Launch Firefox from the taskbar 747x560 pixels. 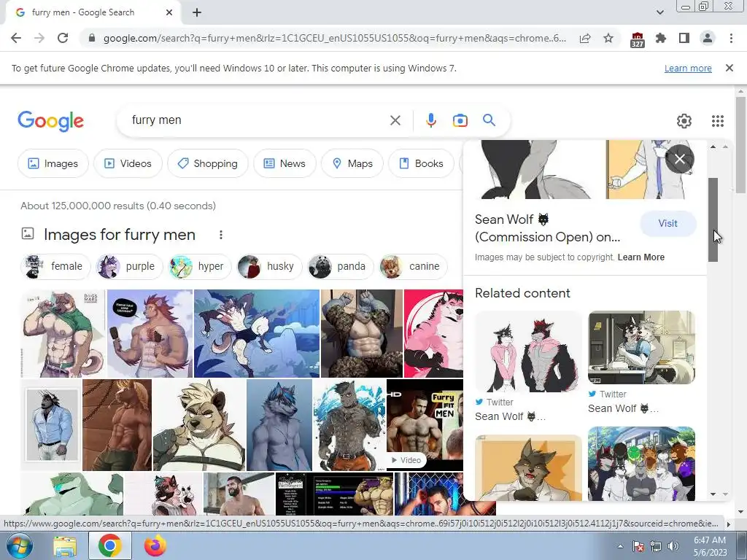point(155,545)
